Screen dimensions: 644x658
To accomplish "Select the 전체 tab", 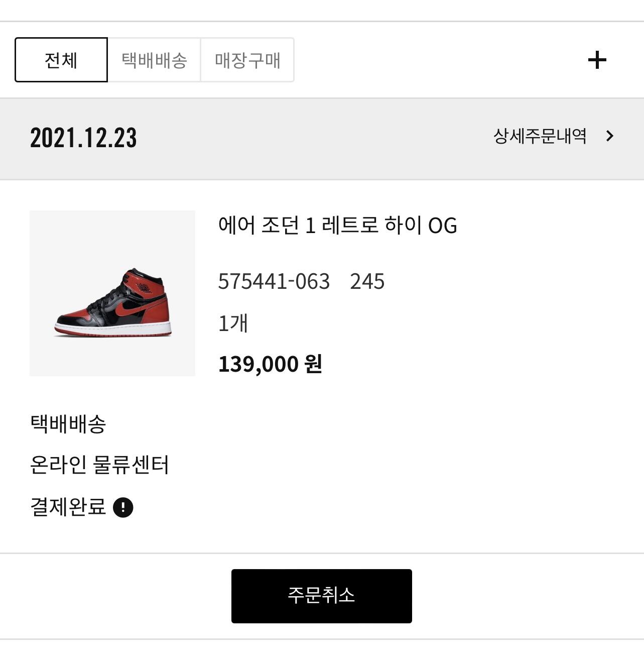I will pos(61,60).
